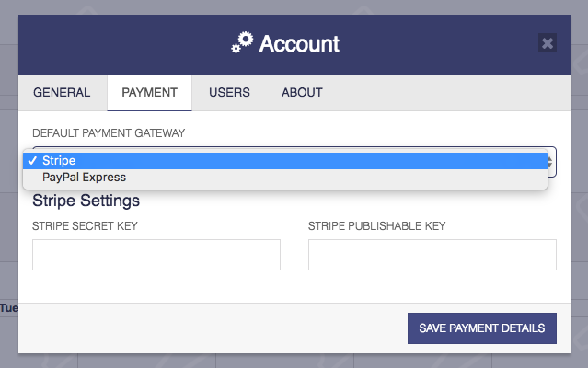Go to the About tab
Viewport: 588px width, 368px height.
(302, 92)
